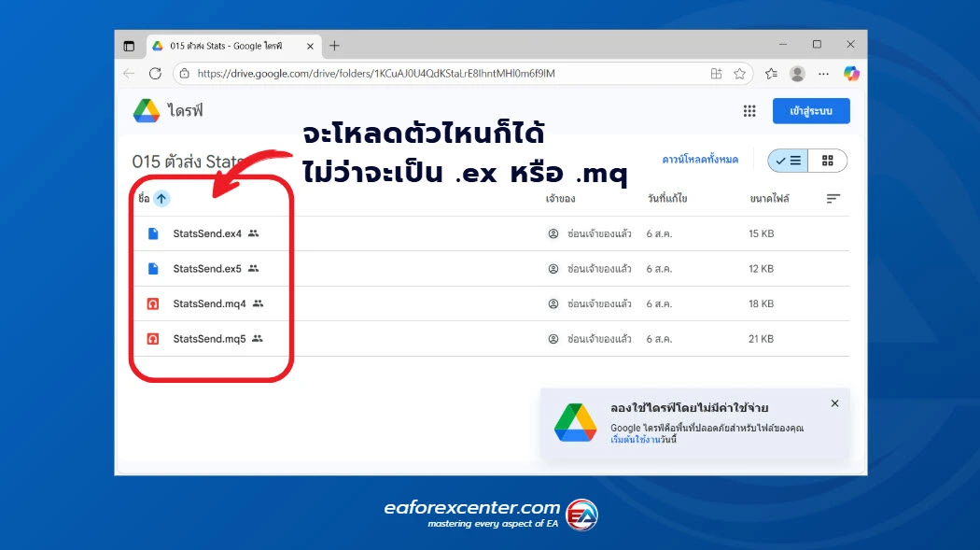Image resolution: width=980 pixels, height=550 pixels.
Task: Click shared people icon beside StatsSend.ex4
Action: 253,233
